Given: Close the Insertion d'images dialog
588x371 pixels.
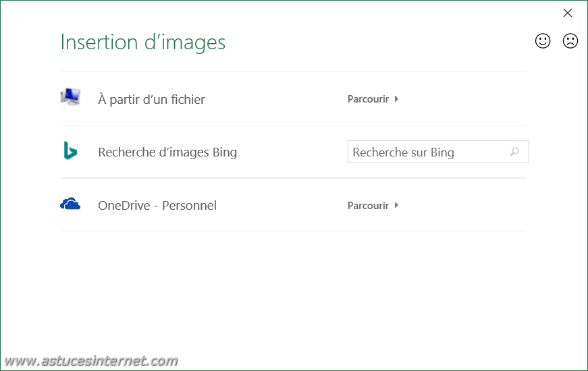Looking at the screenshot, I should click(568, 13).
